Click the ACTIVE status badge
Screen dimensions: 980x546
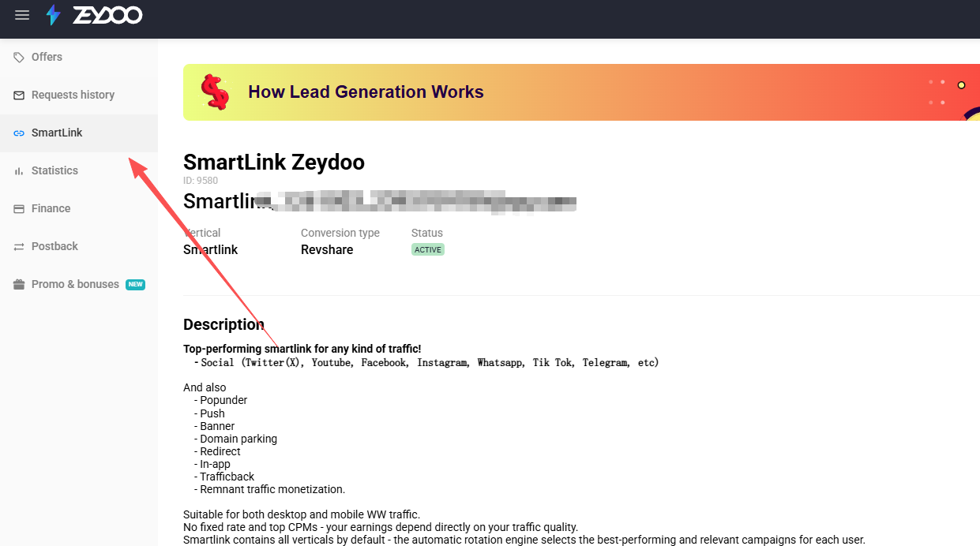click(428, 249)
